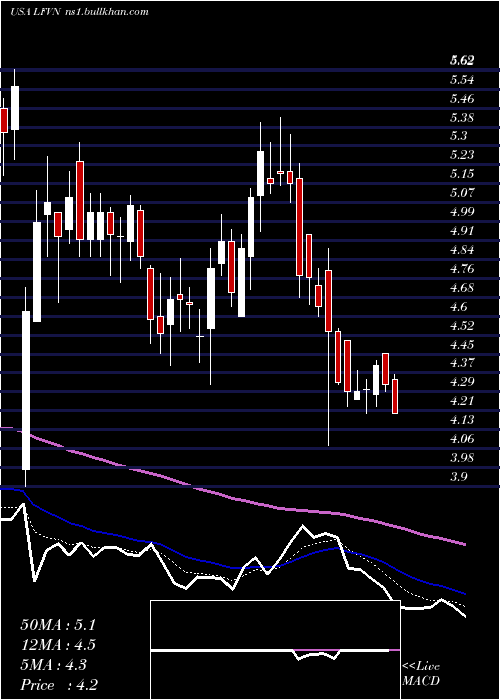Click the 3.9 price axis label
The image size is (500, 700).
459,477
